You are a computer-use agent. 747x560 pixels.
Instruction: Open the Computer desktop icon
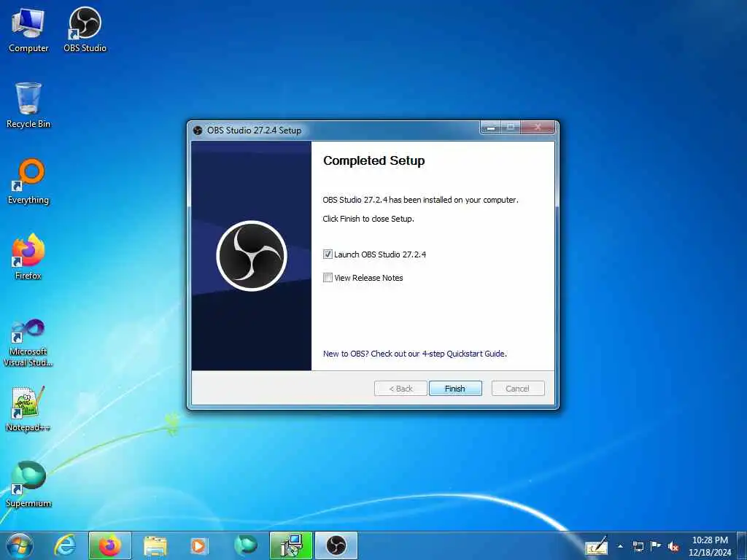(x=28, y=31)
